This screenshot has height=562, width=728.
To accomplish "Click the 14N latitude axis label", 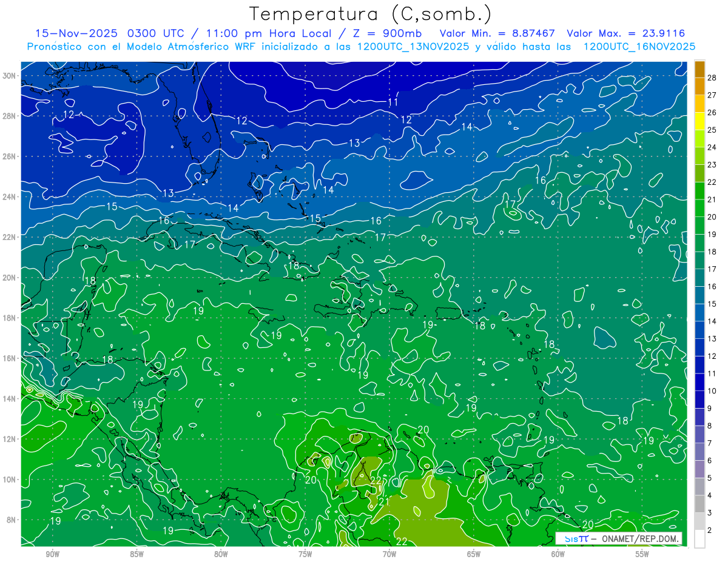I will coord(10,399).
